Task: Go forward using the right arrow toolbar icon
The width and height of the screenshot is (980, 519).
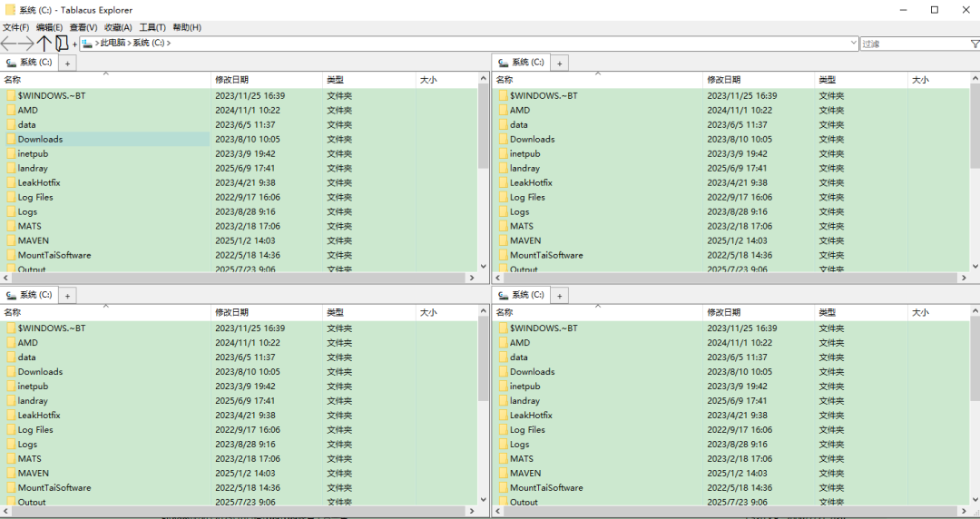Action: tap(26, 44)
